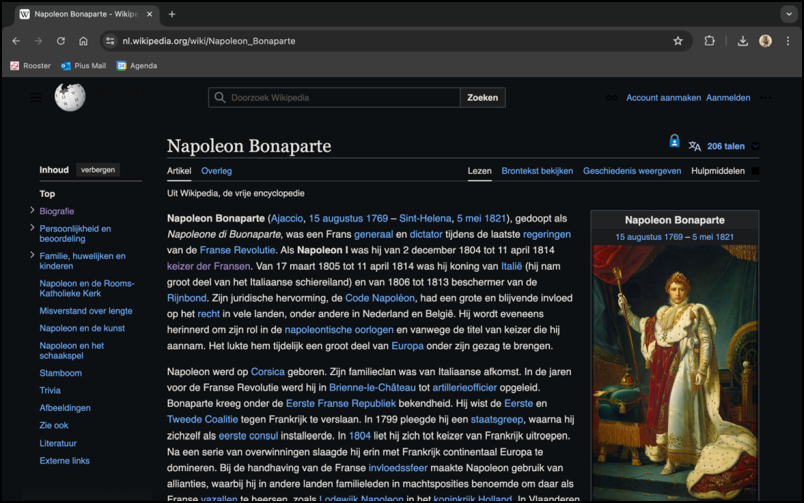804x503 pixels.
Task: Open the Geschiedenis weergeven tab
Action: (632, 171)
